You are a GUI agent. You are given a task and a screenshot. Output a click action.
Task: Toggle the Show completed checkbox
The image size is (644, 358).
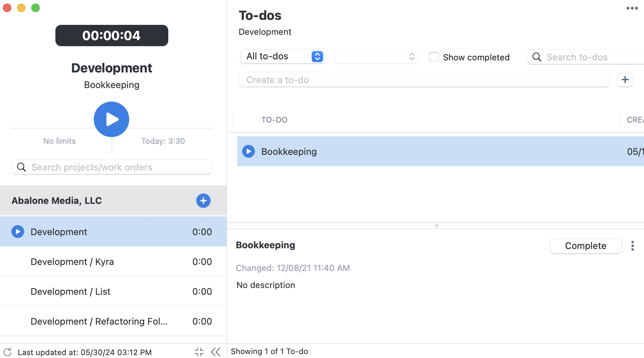coord(434,57)
